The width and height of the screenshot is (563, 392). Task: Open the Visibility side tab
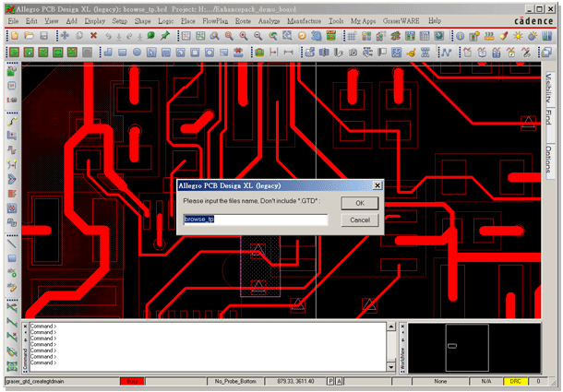coord(548,88)
